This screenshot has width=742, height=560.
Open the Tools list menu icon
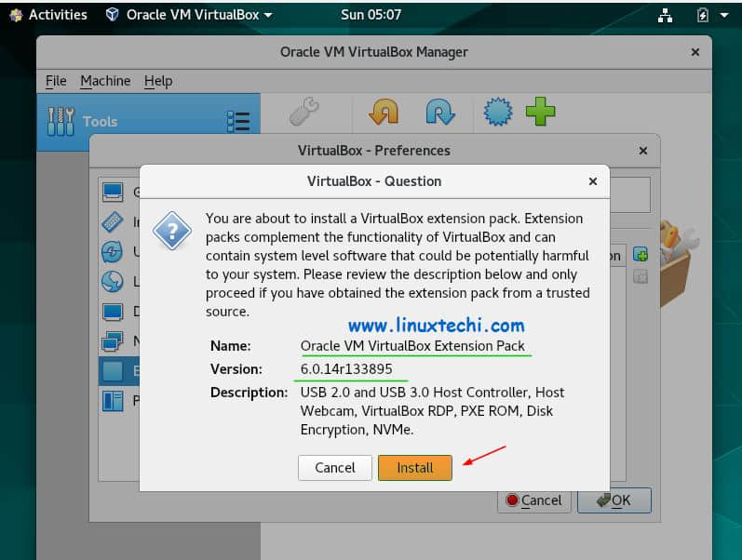pyautogui.click(x=238, y=122)
